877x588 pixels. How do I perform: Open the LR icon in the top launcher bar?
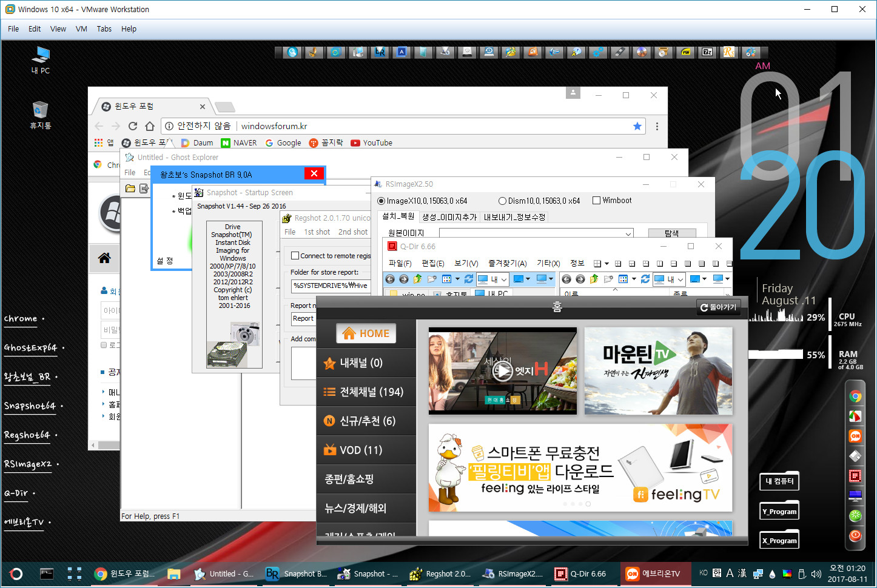pyautogui.click(x=380, y=52)
